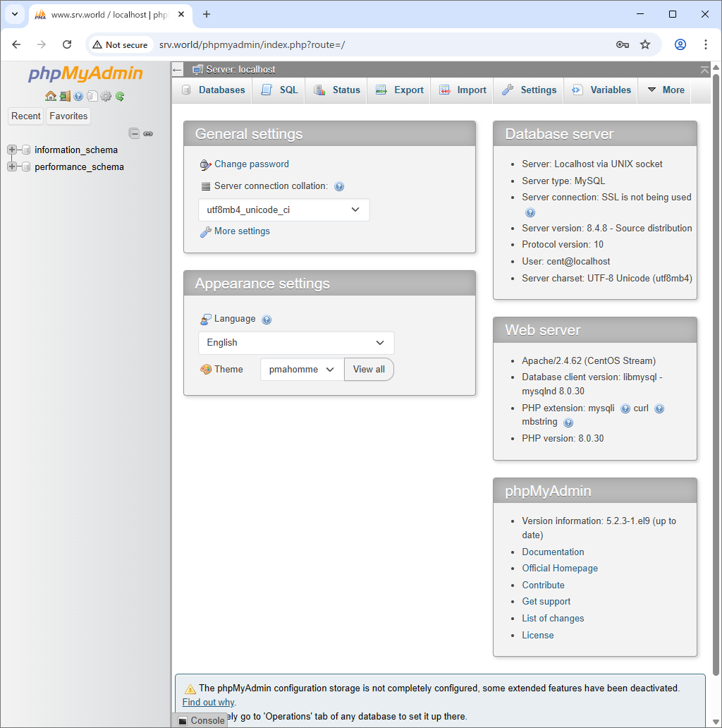Screen dimensions: 722x728
Task: Bookmark this page with star icon
Action: [x=645, y=44]
